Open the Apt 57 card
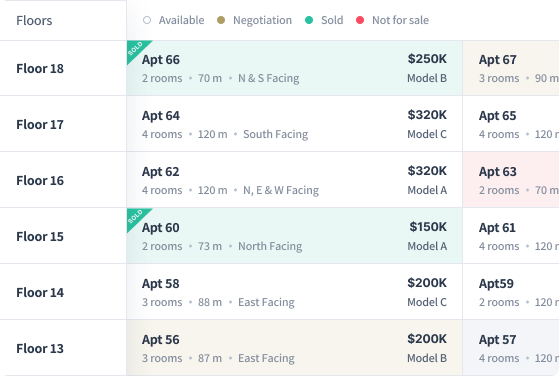The height and width of the screenshot is (376, 559). (511, 347)
